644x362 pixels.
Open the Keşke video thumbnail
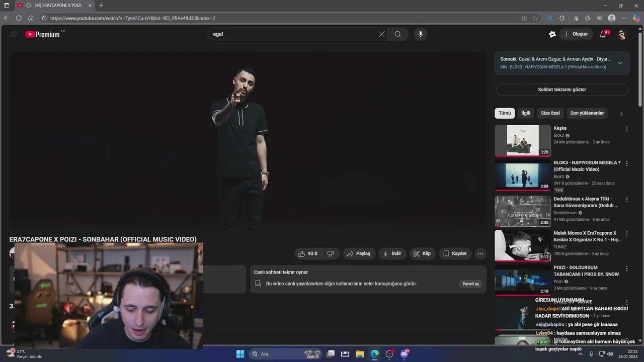tap(523, 140)
